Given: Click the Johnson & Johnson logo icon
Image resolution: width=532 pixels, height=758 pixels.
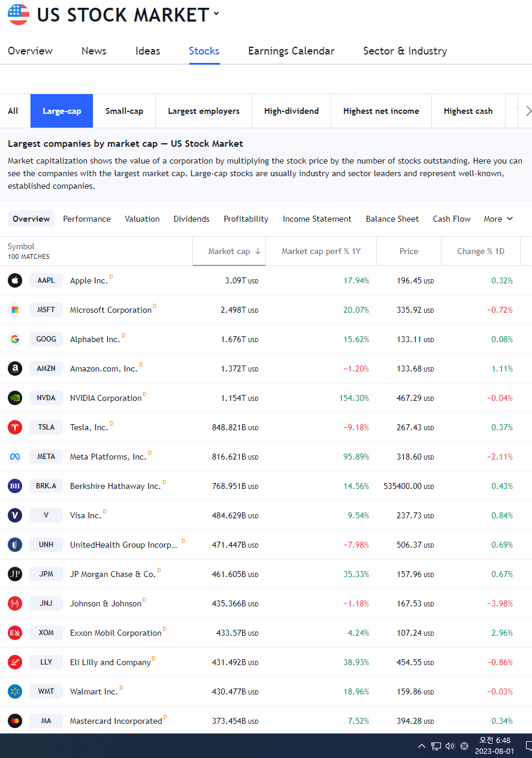Looking at the screenshot, I should [x=15, y=603].
